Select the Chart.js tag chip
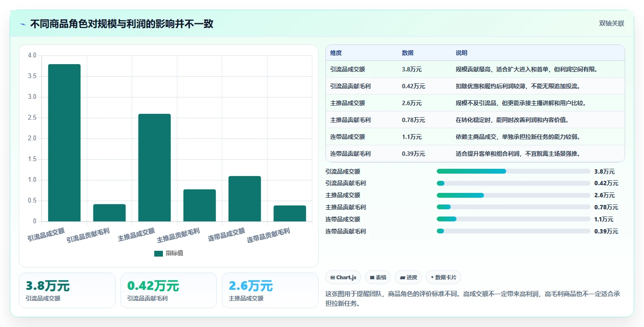644x327 pixels. tap(344, 277)
